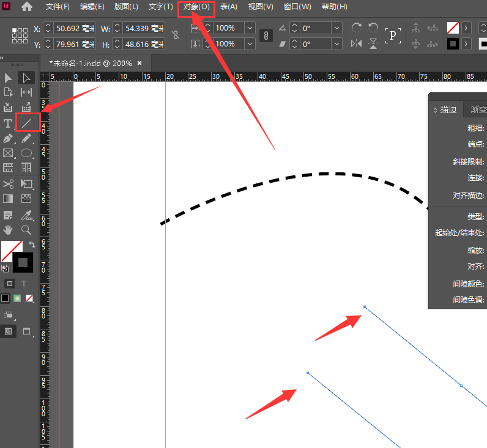The width and height of the screenshot is (487, 448).
Task: Select the Line tool in toolbox
Action: pyautogui.click(x=27, y=123)
